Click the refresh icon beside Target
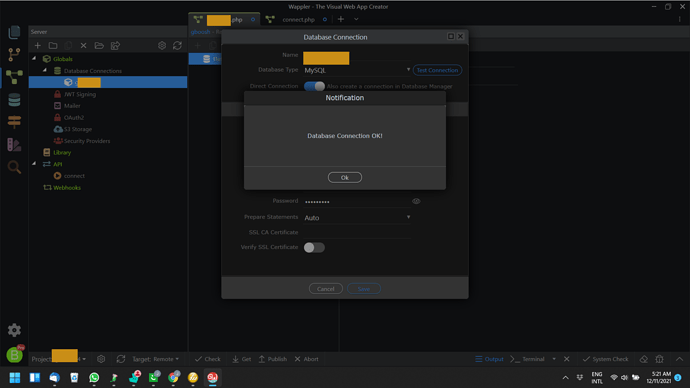690x388 pixels. (x=121, y=359)
